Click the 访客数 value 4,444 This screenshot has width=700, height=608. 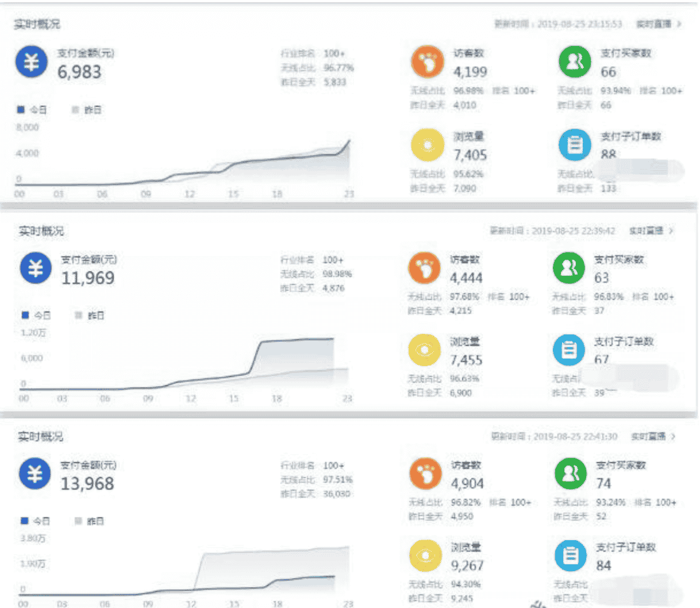click(x=466, y=278)
